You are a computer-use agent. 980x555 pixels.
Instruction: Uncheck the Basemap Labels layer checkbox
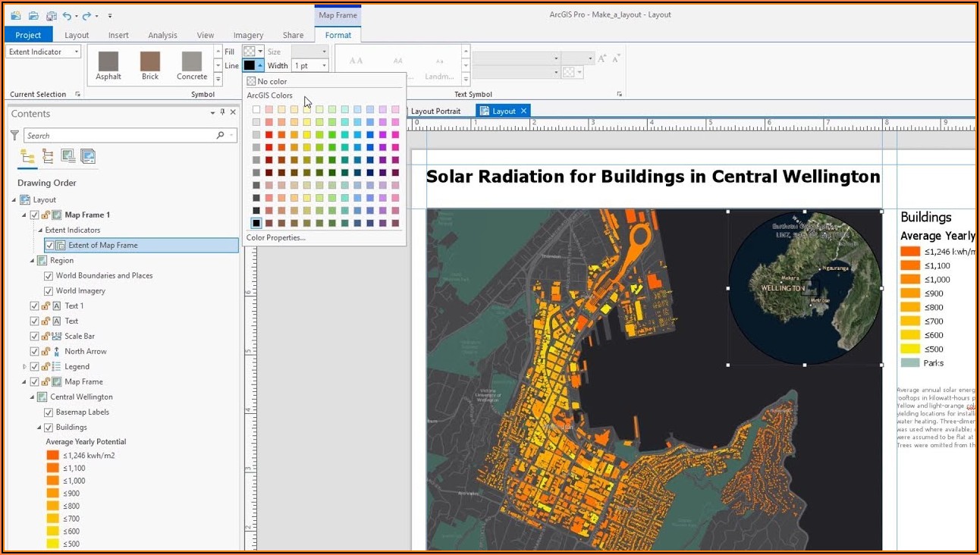coord(49,412)
